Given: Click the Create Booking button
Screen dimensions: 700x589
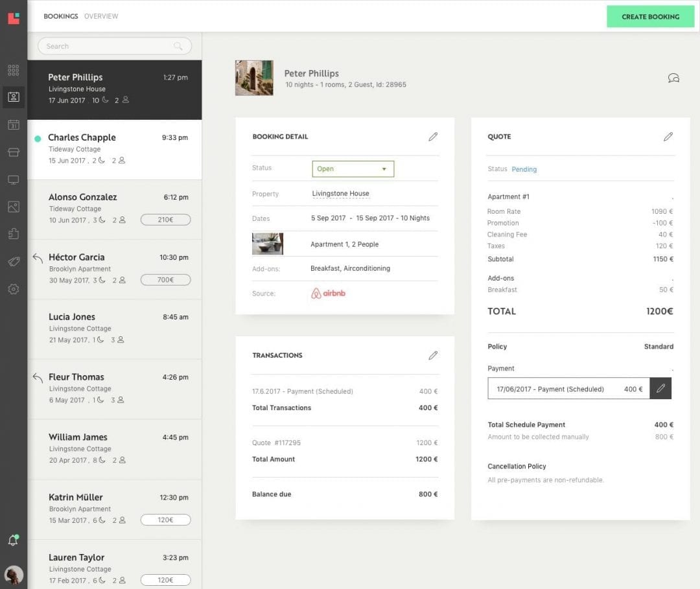Looking at the screenshot, I should pos(650,17).
